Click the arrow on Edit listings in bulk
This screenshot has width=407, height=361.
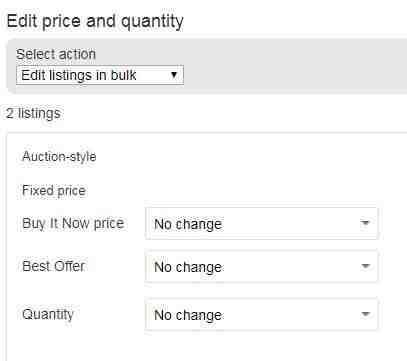coord(174,75)
